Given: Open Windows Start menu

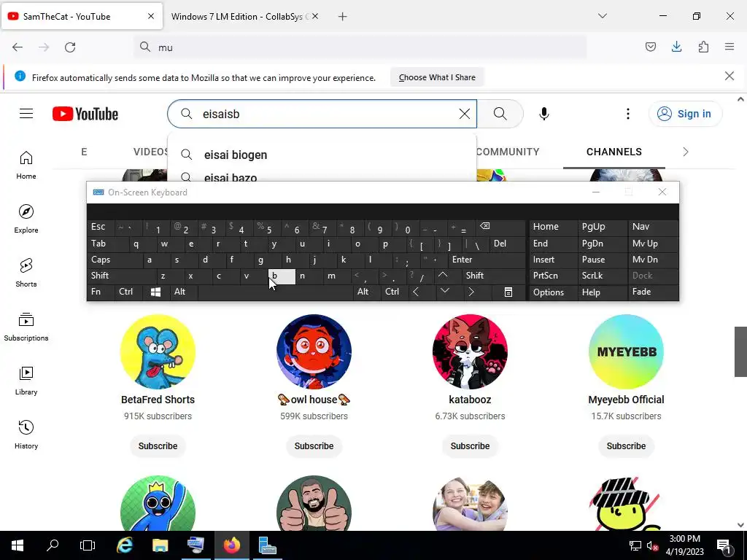Looking at the screenshot, I should 18,545.
